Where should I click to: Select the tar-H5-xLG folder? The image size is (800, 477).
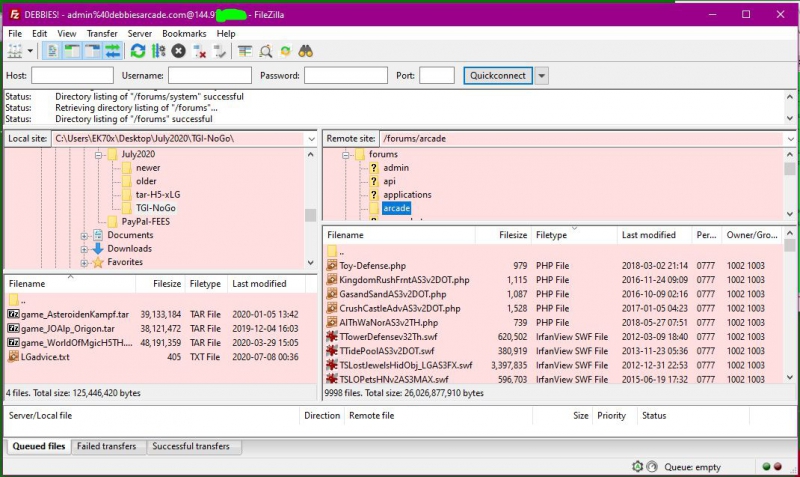click(158, 194)
